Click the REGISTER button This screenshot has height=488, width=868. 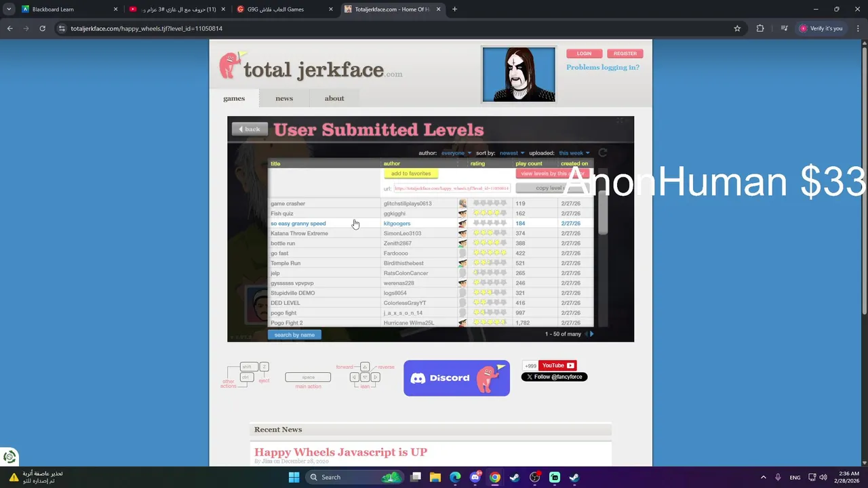click(x=625, y=54)
